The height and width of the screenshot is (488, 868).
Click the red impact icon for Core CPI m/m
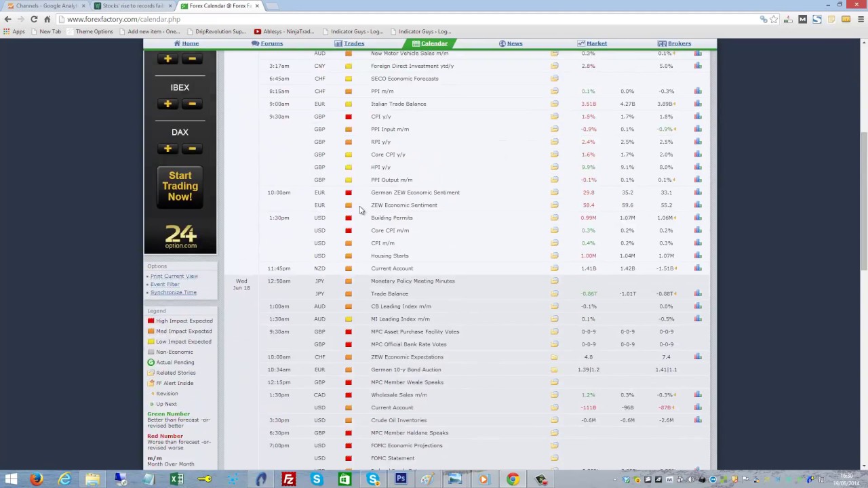click(x=349, y=230)
